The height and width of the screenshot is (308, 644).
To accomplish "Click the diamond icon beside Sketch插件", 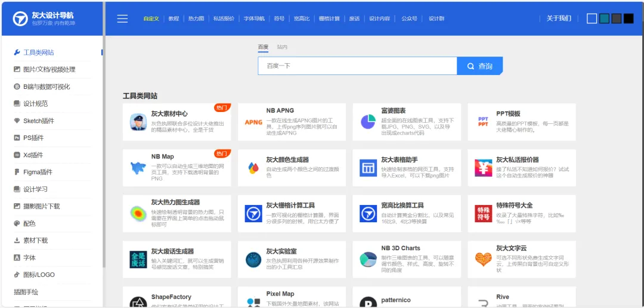I will [x=17, y=121].
